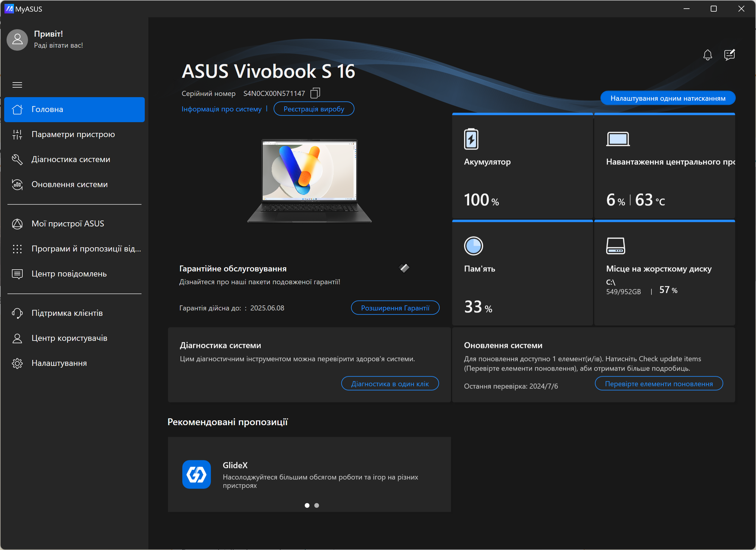Click CPU temperature 63 °C value
This screenshot has height=550, width=756.
tap(650, 200)
